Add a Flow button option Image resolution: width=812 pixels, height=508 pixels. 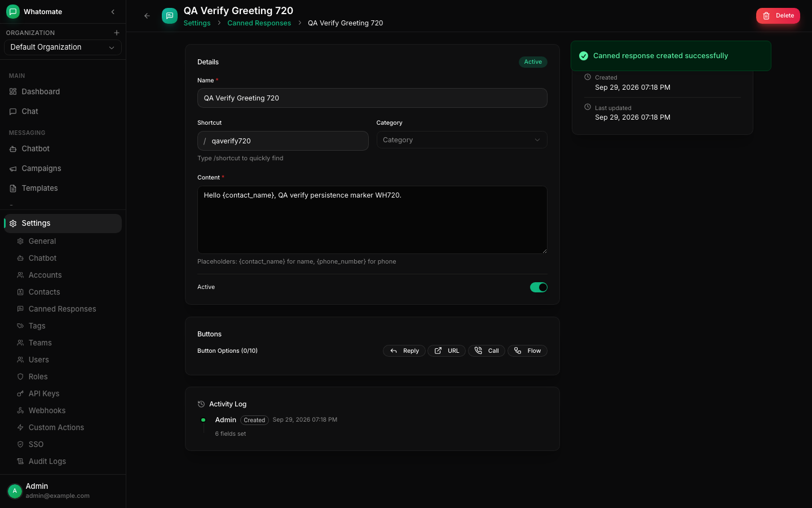point(528,351)
